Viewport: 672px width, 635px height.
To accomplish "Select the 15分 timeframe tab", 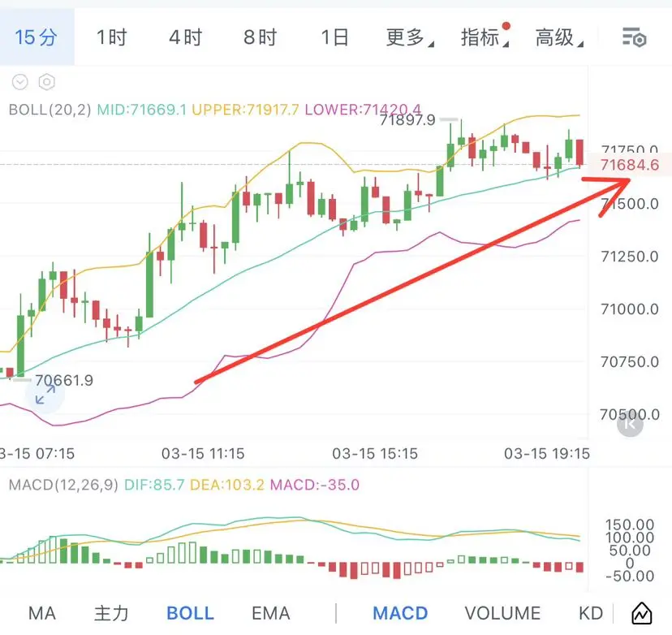I will 36,37.
